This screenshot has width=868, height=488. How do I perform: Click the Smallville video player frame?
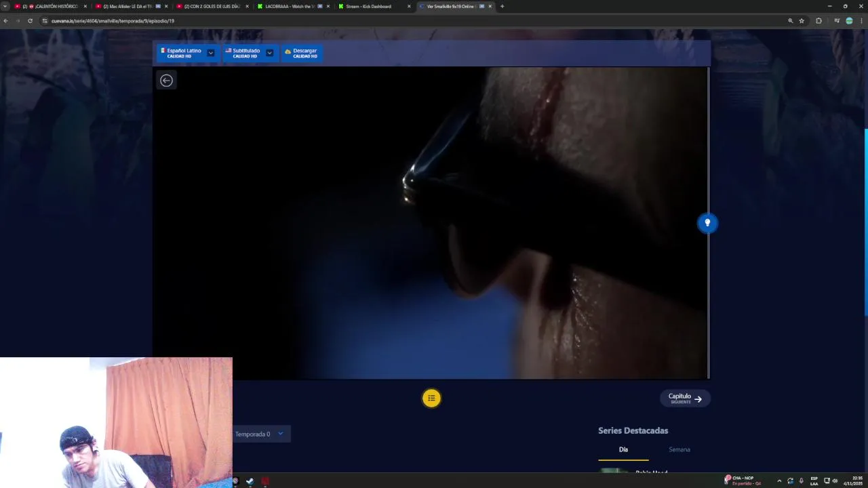click(x=431, y=223)
